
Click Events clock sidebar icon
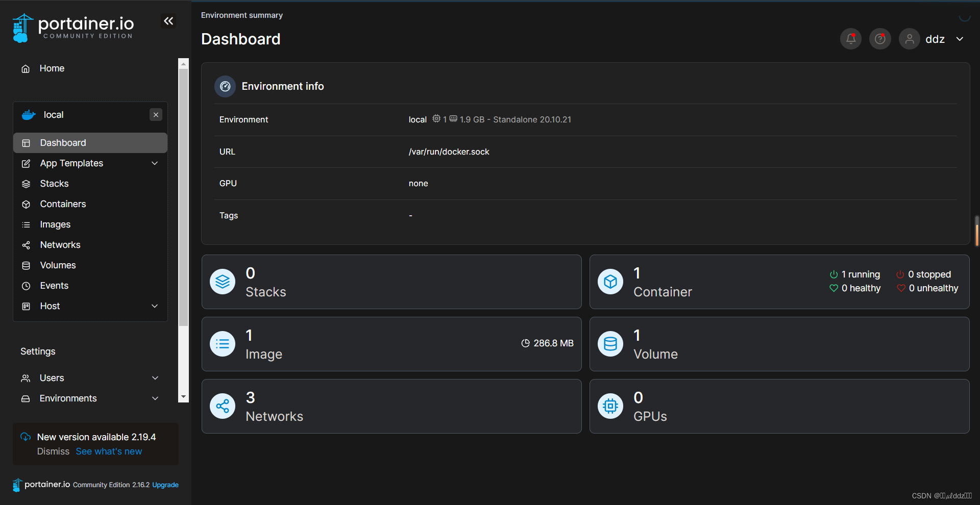tap(26, 286)
